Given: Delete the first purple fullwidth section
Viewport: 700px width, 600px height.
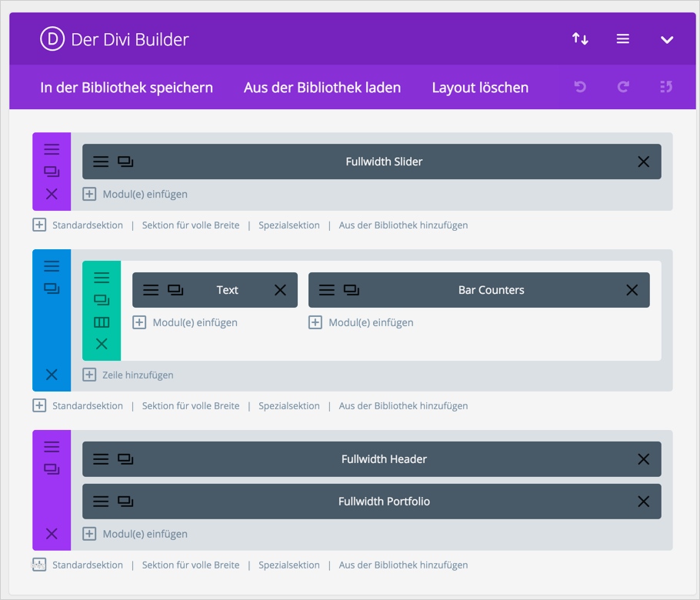Looking at the screenshot, I should coord(52,194).
